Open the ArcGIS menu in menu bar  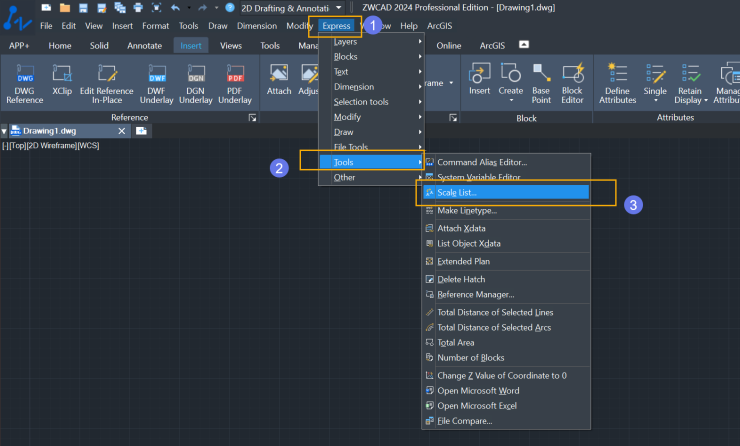click(439, 26)
